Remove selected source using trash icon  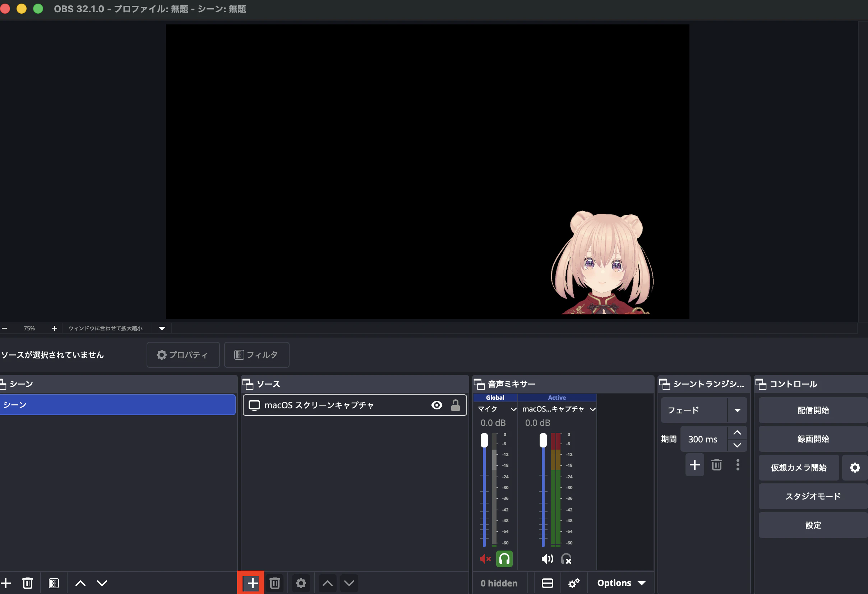tap(275, 583)
